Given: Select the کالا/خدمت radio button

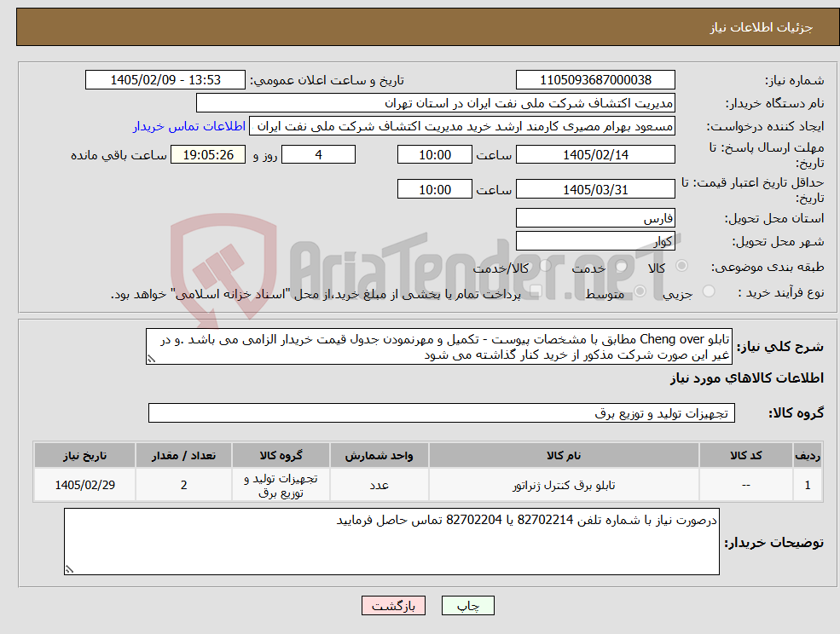Looking at the screenshot, I should pos(545,266).
